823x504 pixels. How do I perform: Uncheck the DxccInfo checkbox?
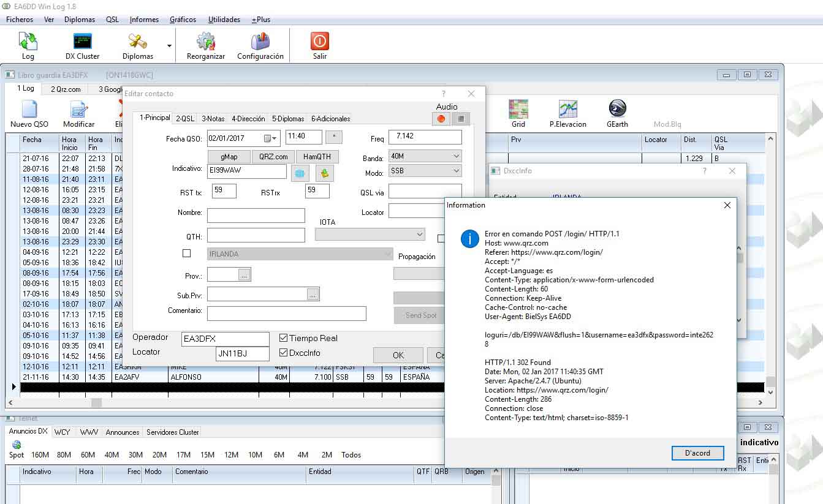[284, 353]
